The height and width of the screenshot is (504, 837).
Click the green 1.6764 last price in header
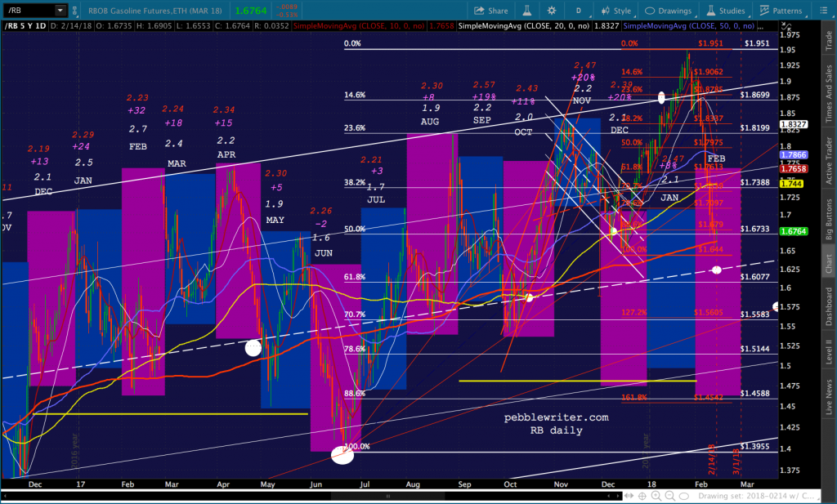pos(250,11)
